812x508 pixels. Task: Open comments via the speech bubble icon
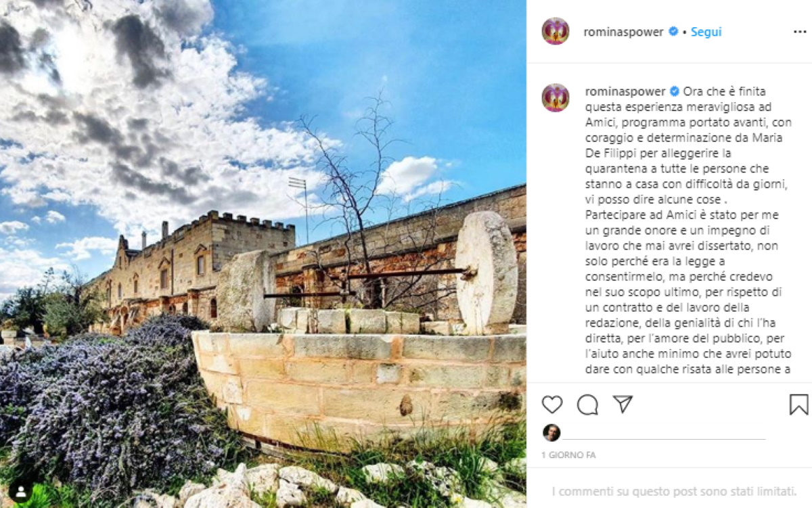(587, 405)
